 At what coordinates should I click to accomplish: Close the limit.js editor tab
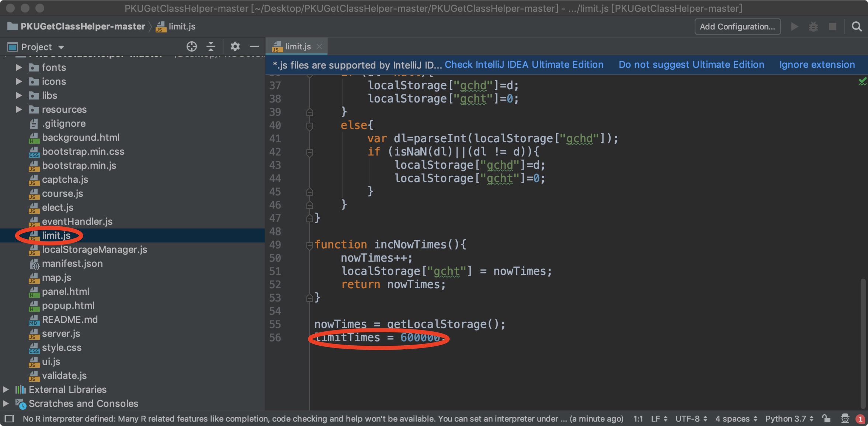pos(319,46)
